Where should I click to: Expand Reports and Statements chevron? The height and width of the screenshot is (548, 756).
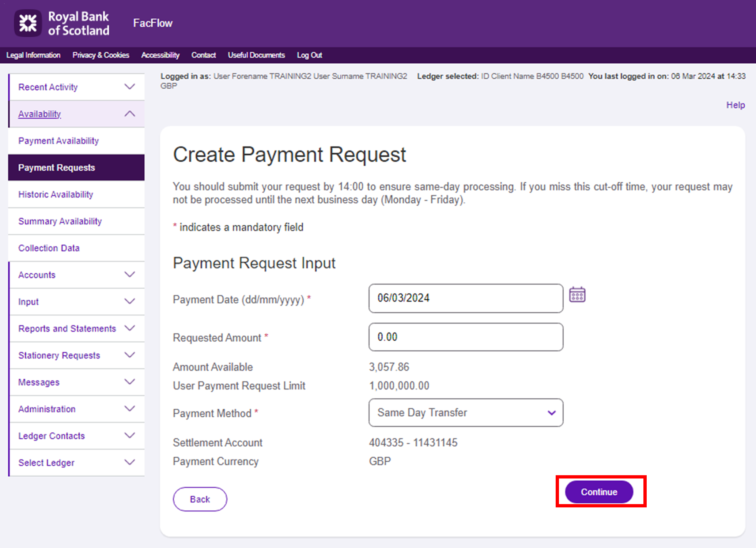tap(129, 328)
